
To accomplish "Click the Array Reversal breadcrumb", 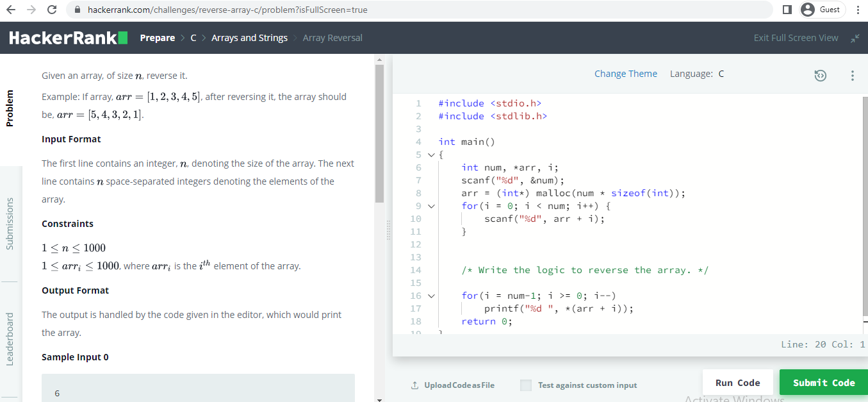I will coord(332,38).
